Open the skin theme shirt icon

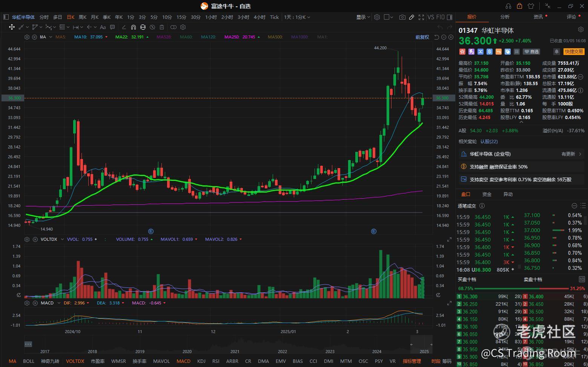531,6
